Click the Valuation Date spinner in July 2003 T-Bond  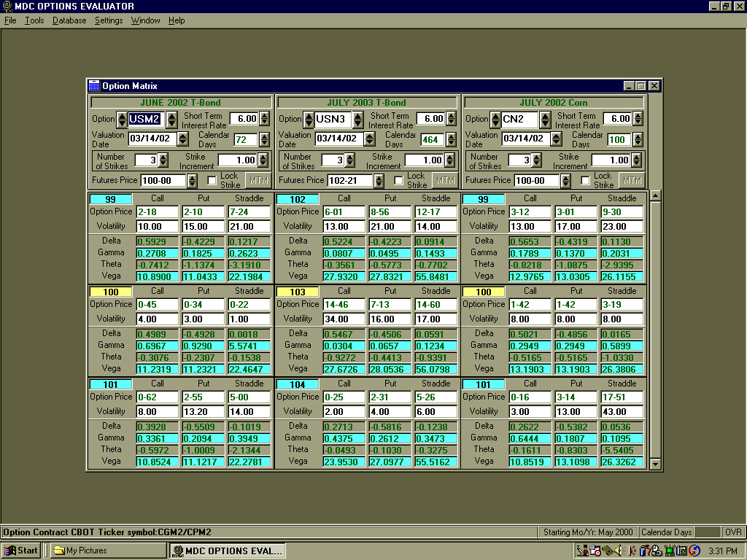pos(370,139)
